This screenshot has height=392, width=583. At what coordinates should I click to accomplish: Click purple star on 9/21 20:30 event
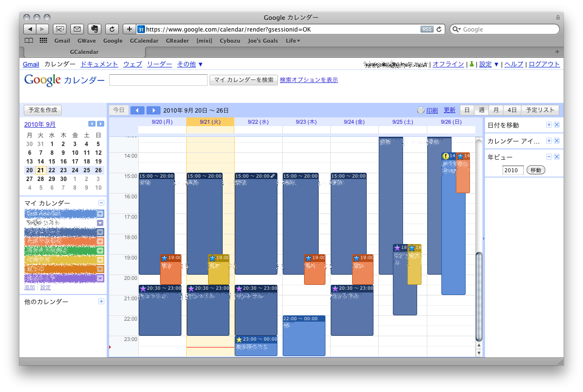pyautogui.click(x=191, y=289)
